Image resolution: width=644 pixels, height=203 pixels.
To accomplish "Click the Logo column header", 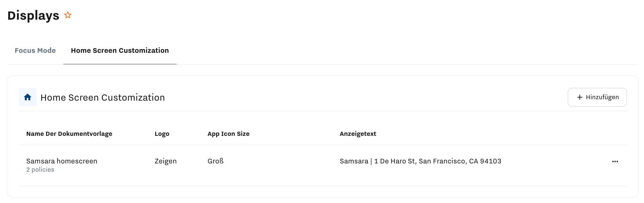I will coord(162,134).
